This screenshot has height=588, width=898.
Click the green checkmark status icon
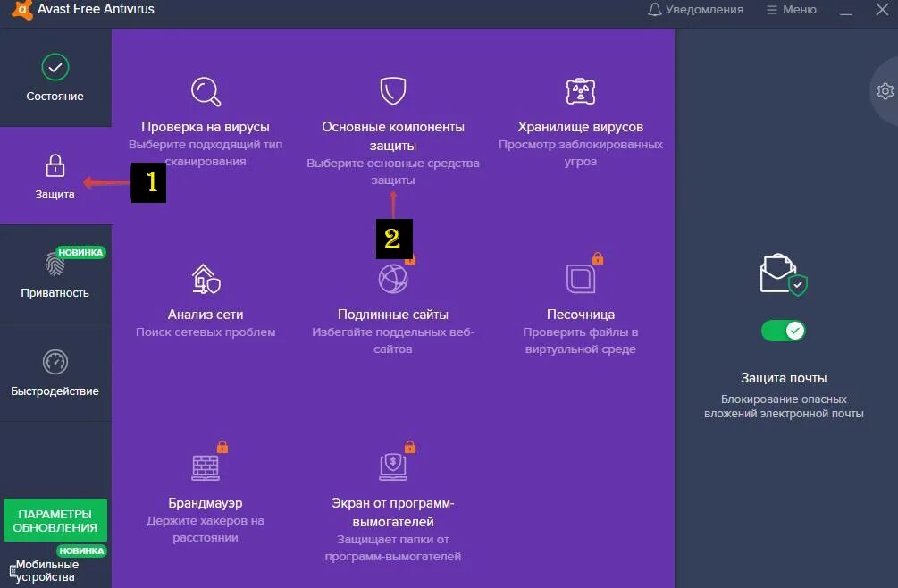click(55, 68)
